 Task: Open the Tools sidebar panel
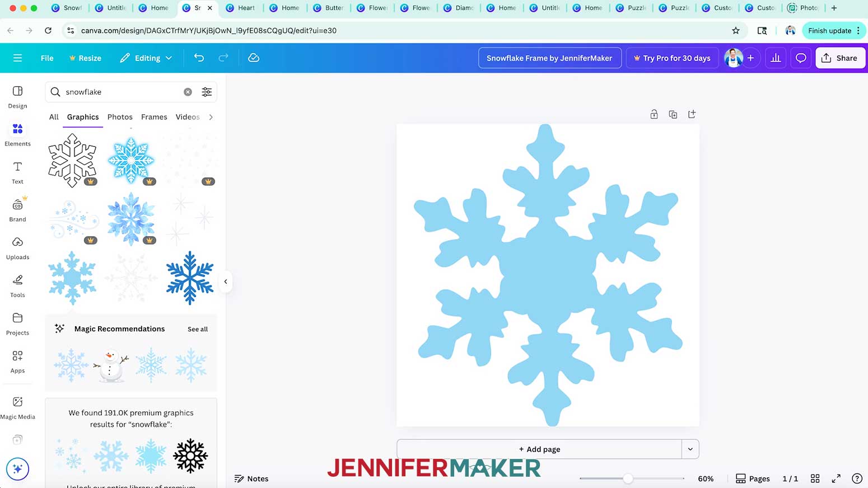click(17, 286)
